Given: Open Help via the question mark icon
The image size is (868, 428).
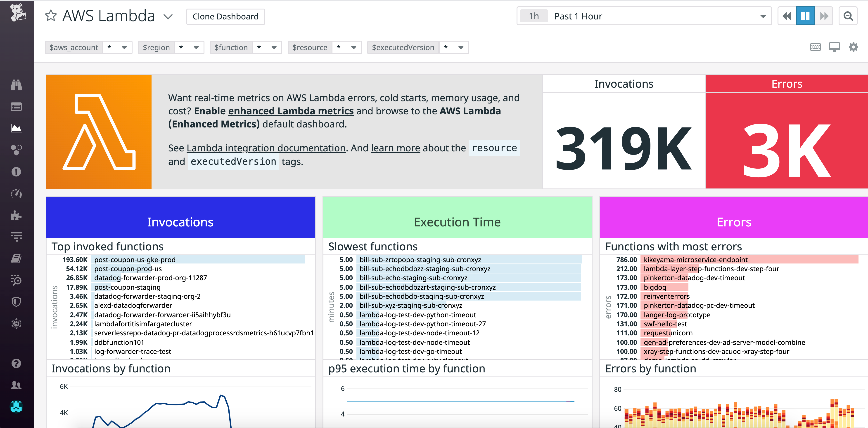Looking at the screenshot, I should click(x=16, y=363).
